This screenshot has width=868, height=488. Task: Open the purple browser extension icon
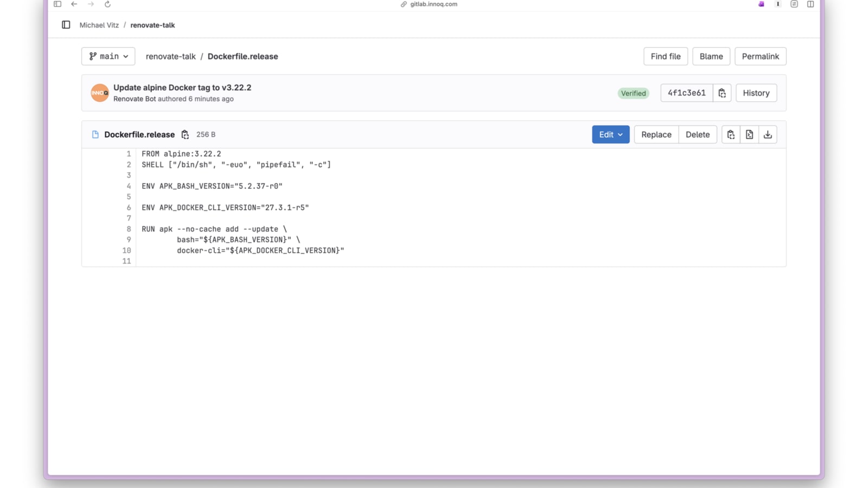click(761, 4)
